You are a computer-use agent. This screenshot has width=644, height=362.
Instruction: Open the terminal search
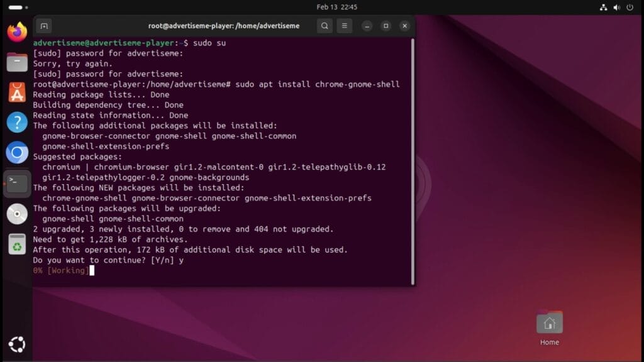[325, 26]
